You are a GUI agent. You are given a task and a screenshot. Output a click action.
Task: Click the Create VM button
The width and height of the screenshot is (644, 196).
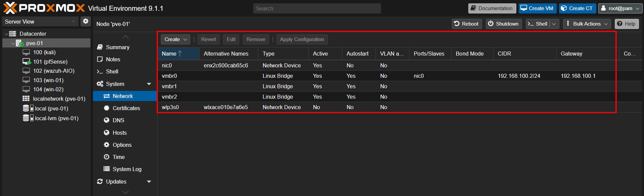coord(538,8)
